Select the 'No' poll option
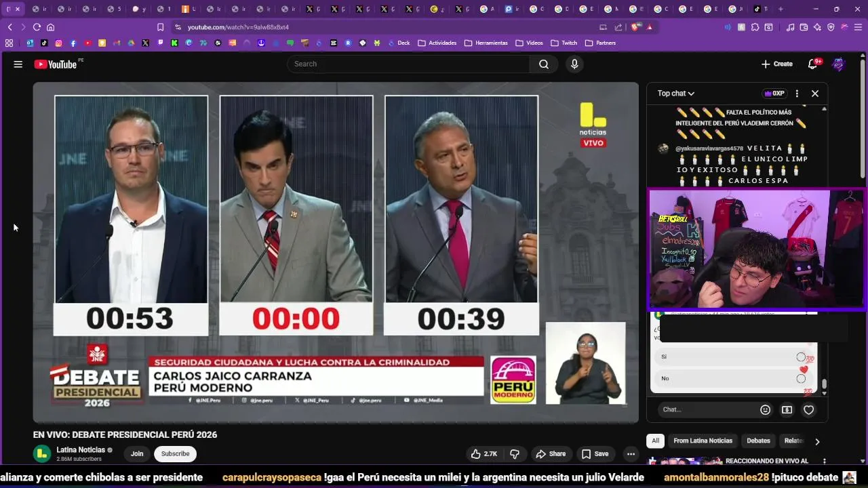Viewport: 868px width, 488px height. (x=733, y=378)
